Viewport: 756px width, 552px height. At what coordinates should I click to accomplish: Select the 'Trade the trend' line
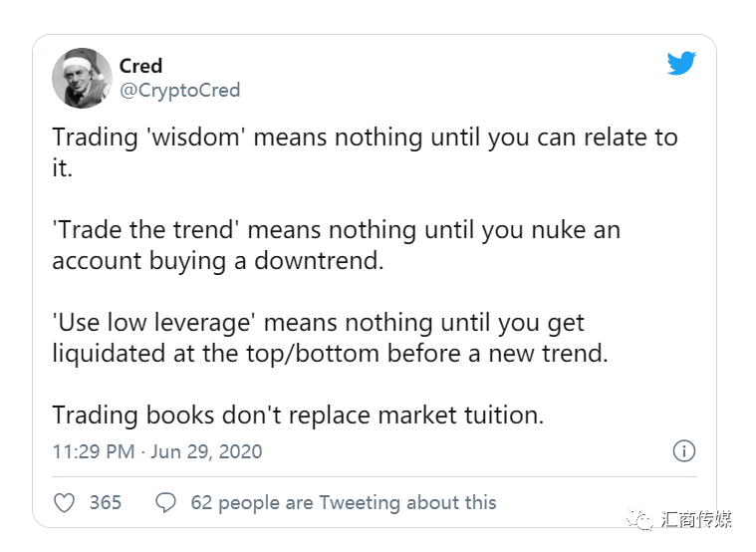pyautogui.click(x=336, y=230)
